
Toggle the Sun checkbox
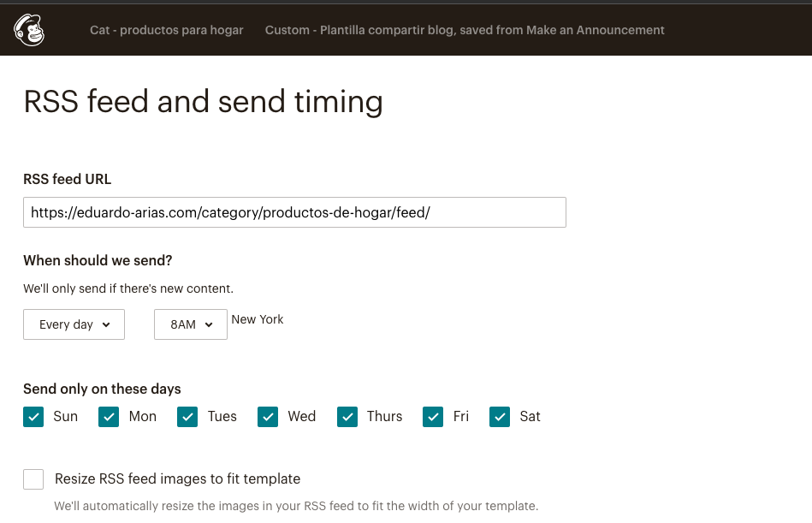[33, 417]
